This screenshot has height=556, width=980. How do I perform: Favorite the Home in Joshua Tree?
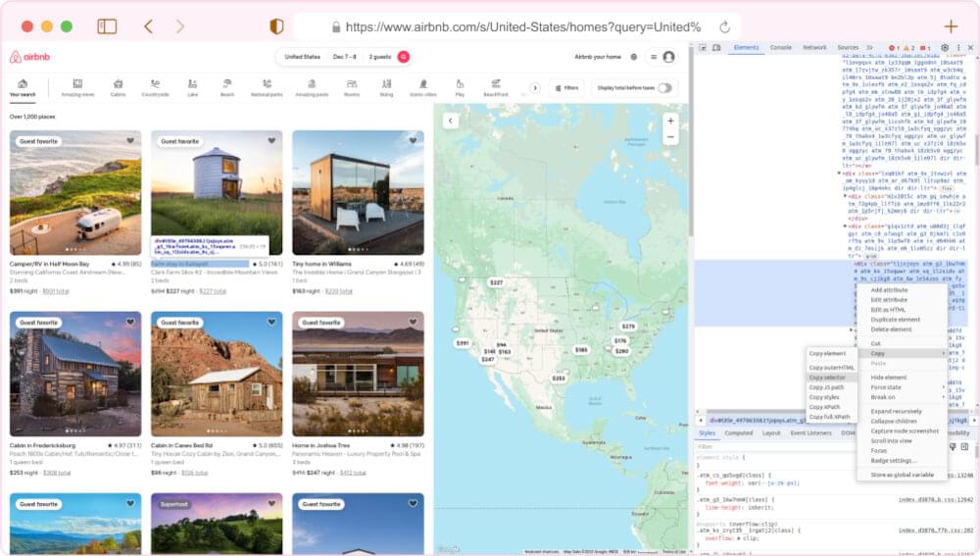[414, 322]
